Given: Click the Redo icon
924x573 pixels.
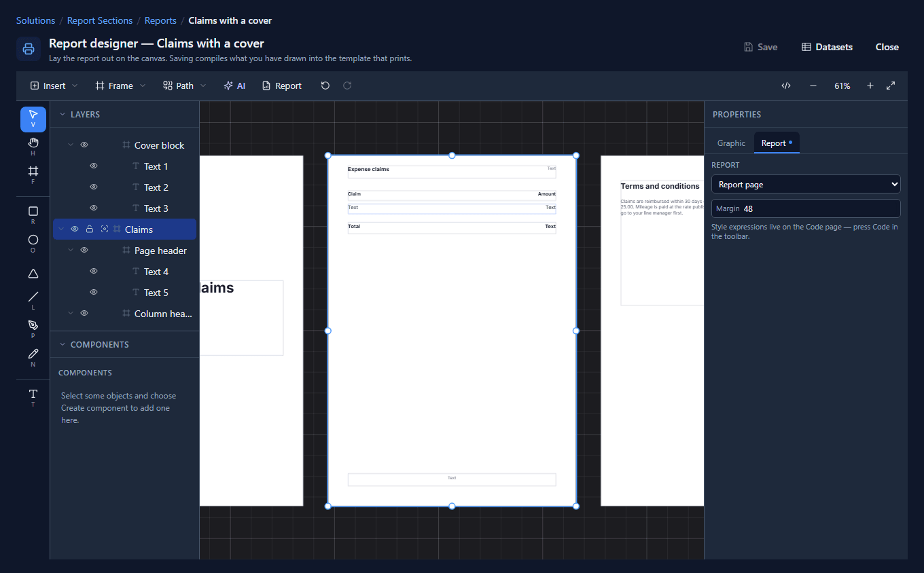Looking at the screenshot, I should [347, 86].
